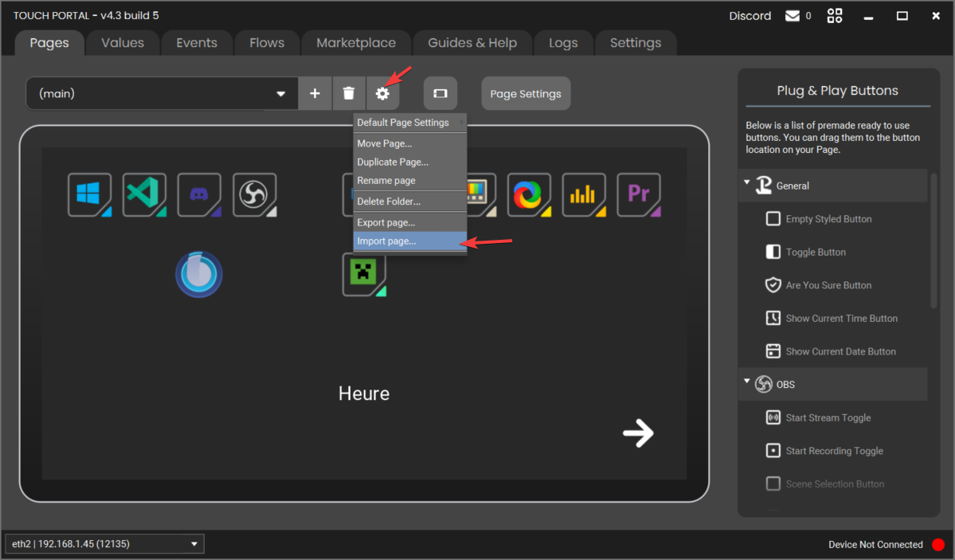Select the Minecraft creeper button

point(364,274)
